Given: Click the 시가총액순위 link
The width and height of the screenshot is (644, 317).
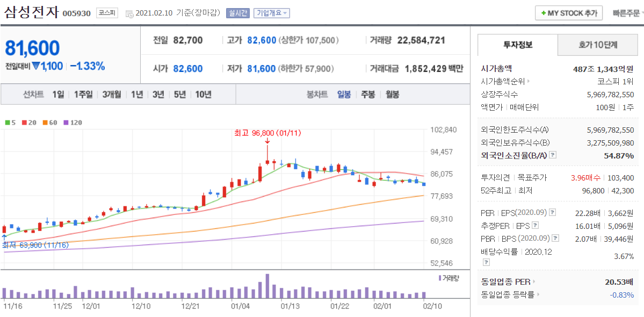Looking at the screenshot, I should [x=503, y=82].
